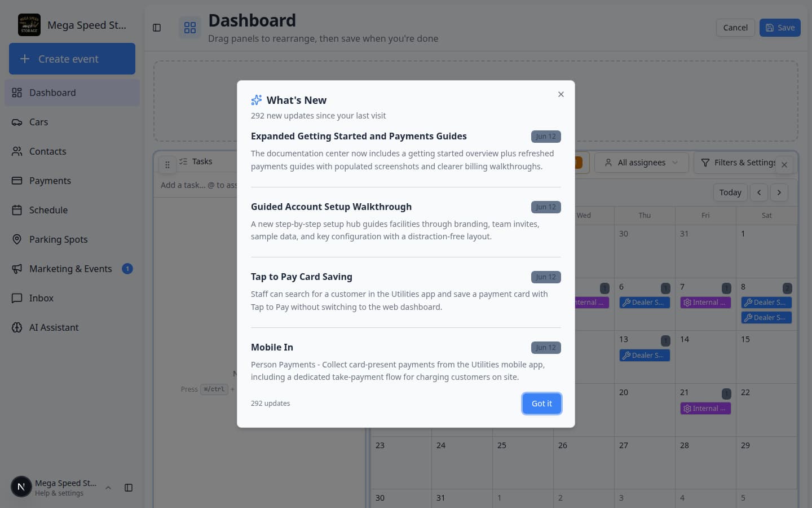The width and height of the screenshot is (812, 508).
Task: Click Expanded Getting Started and Payments Guides
Action: click(x=359, y=136)
